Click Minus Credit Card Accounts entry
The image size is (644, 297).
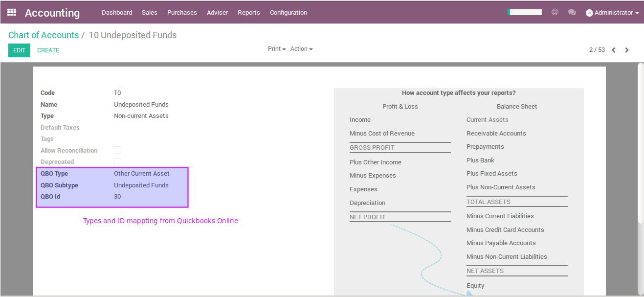coord(505,229)
